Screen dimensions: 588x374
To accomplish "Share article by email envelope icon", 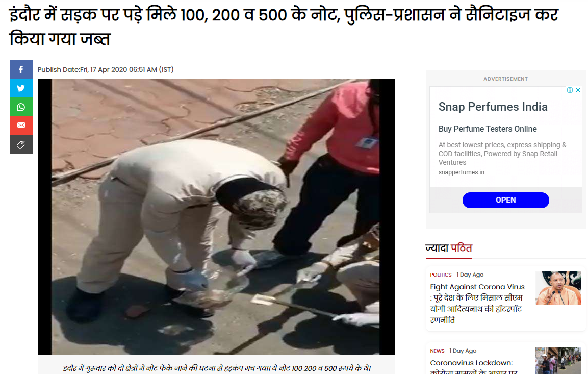I will pyautogui.click(x=21, y=126).
